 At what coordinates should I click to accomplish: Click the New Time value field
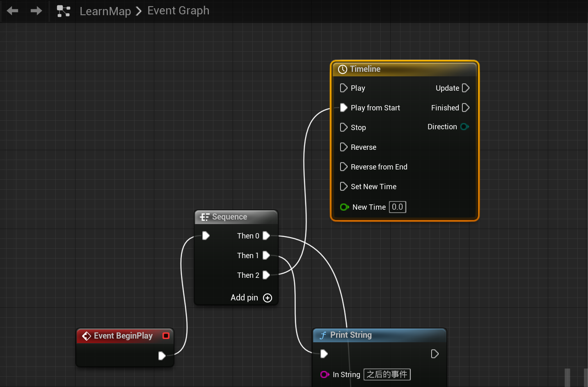398,207
